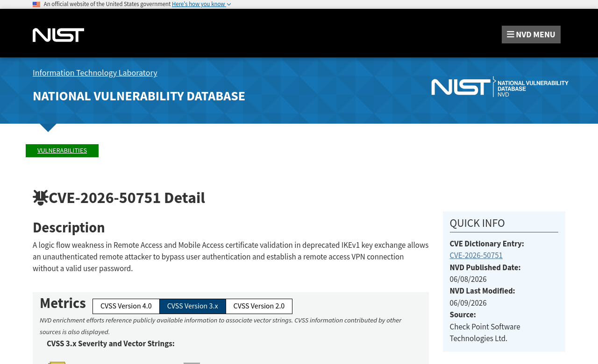Select the CVSS Version 3.x tab

[x=192, y=306]
